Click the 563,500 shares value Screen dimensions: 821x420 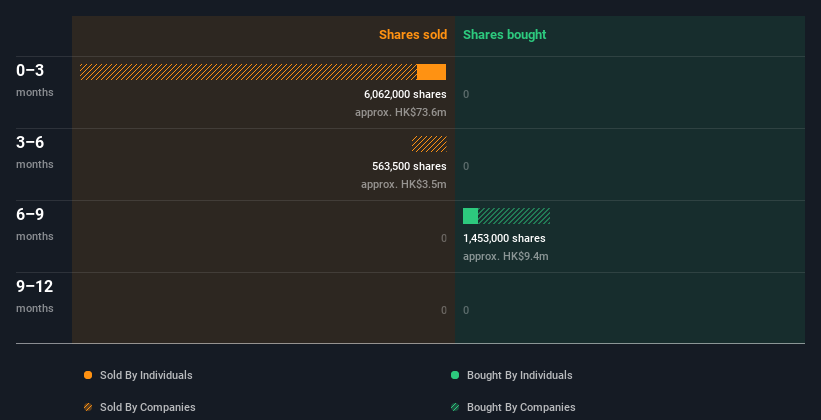tap(409, 167)
